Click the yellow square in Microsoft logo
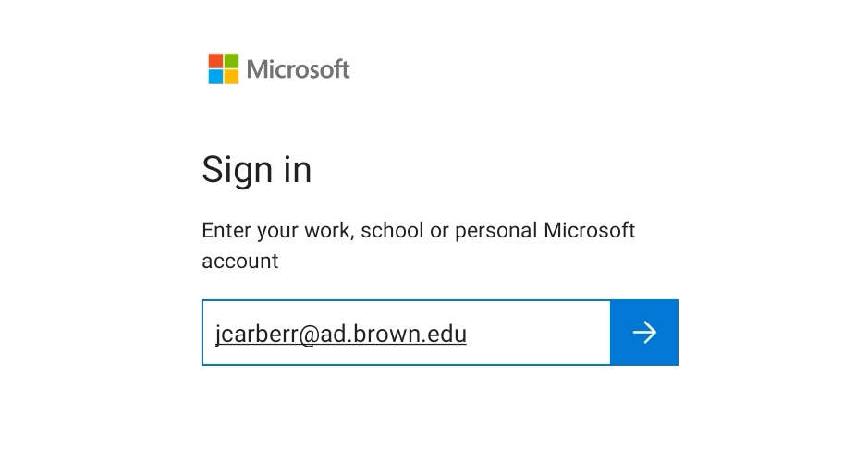Viewport: 868px width, 475px height. (231, 77)
